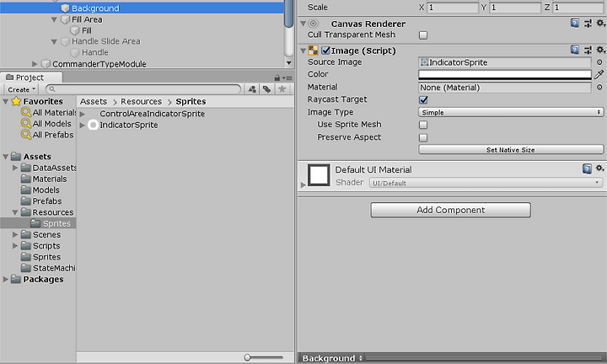
Task: Open Image component preset icon
Action: pos(588,50)
